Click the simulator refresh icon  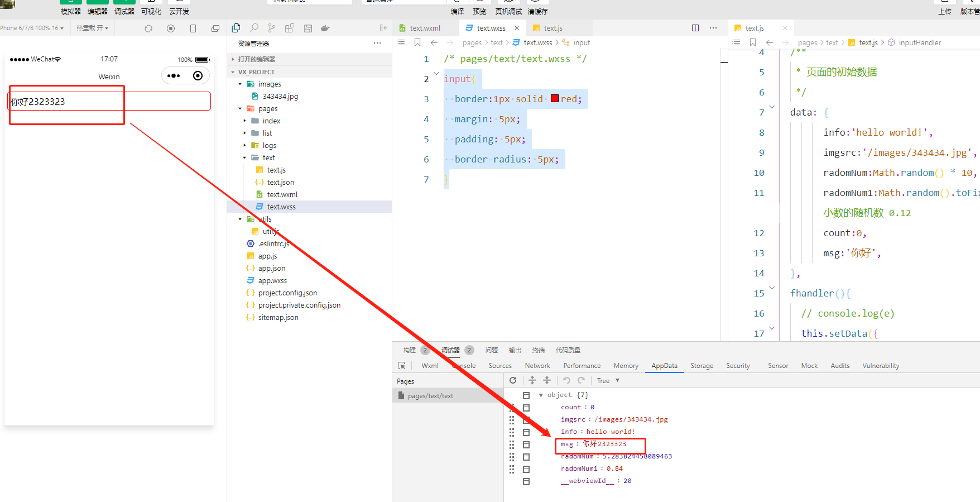pyautogui.click(x=148, y=28)
